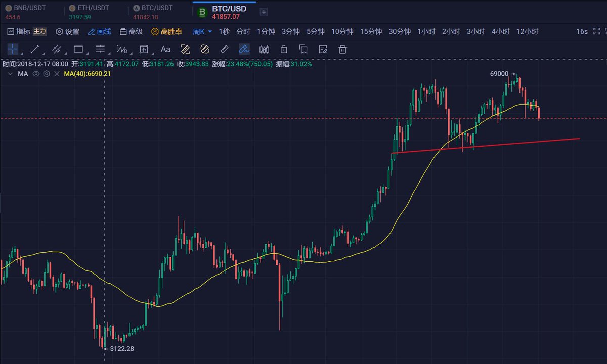
Task: Toggle the highlighted continuous drawing pencil icon
Action: (x=244, y=49)
